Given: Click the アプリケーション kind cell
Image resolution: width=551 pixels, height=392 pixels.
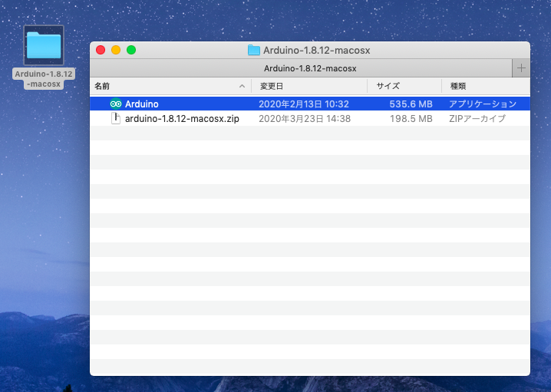Looking at the screenshot, I should pos(483,104).
